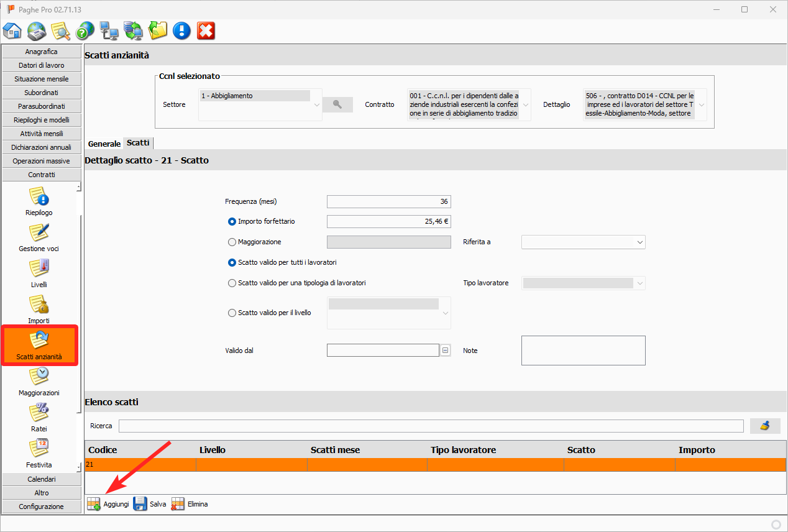Click the Aggiungi button
788x532 pixels.
pos(109,504)
